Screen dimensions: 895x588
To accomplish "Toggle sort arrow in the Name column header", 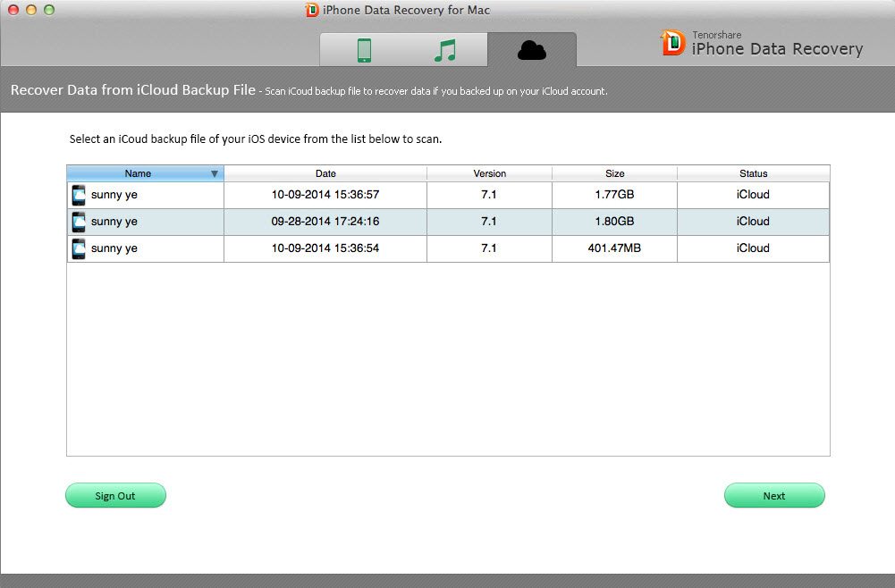I will [215, 173].
